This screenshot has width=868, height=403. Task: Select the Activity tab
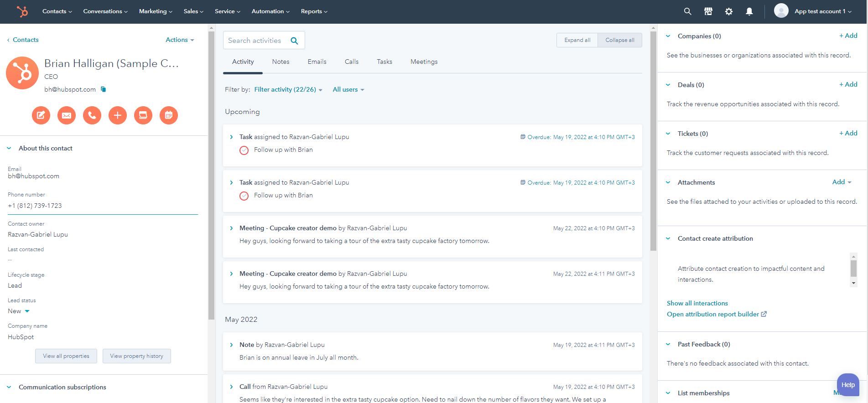click(x=243, y=62)
